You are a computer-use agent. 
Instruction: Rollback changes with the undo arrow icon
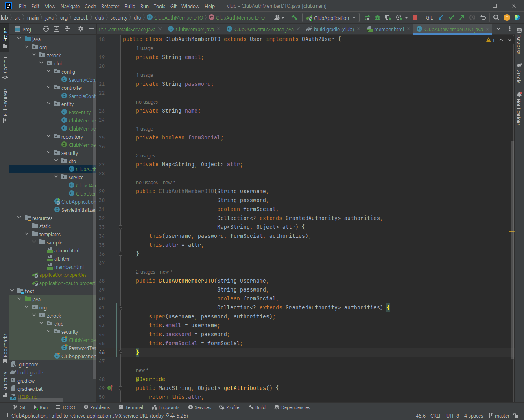[x=483, y=17]
